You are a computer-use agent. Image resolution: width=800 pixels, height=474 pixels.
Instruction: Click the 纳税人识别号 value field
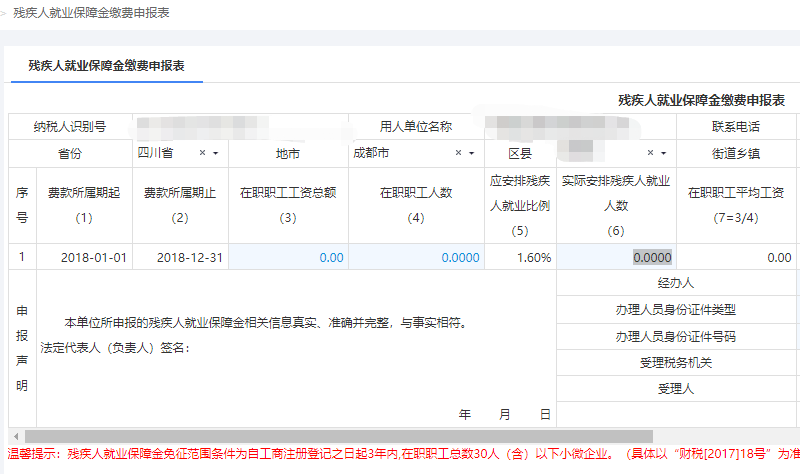coord(240,127)
